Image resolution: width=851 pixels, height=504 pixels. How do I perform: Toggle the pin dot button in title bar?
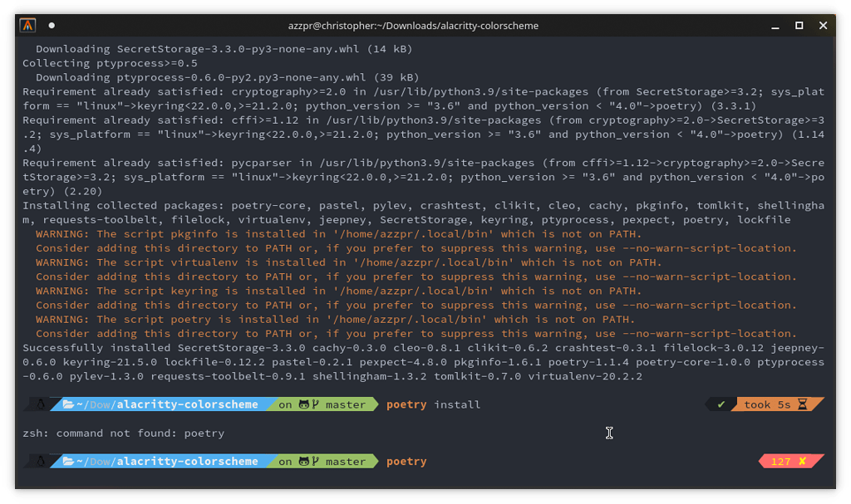pyautogui.click(x=52, y=26)
